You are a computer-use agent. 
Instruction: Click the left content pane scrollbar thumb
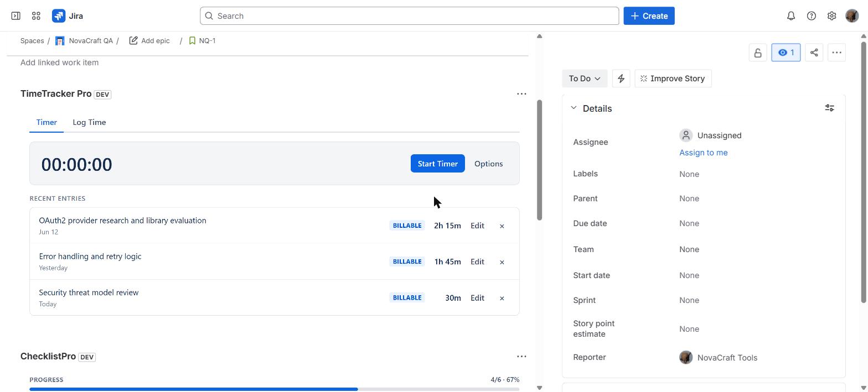tap(539, 160)
